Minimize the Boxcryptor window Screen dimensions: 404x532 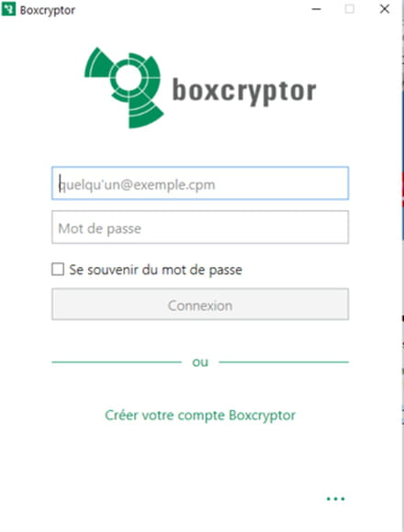[x=317, y=9]
